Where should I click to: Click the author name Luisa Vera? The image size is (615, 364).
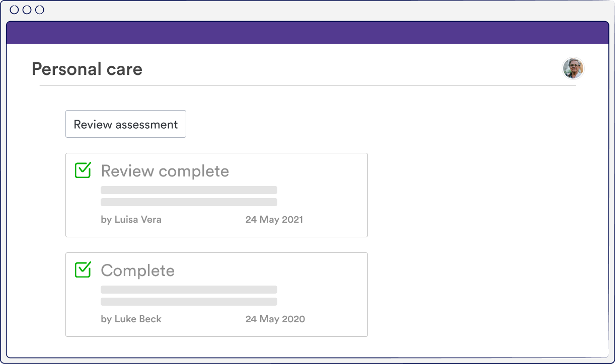pos(131,219)
